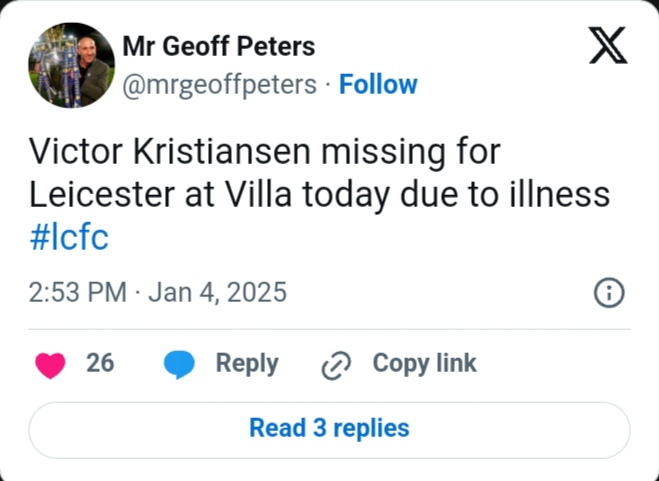The height and width of the screenshot is (481, 659).
Task: Click the like count number 26
Action: point(100,363)
